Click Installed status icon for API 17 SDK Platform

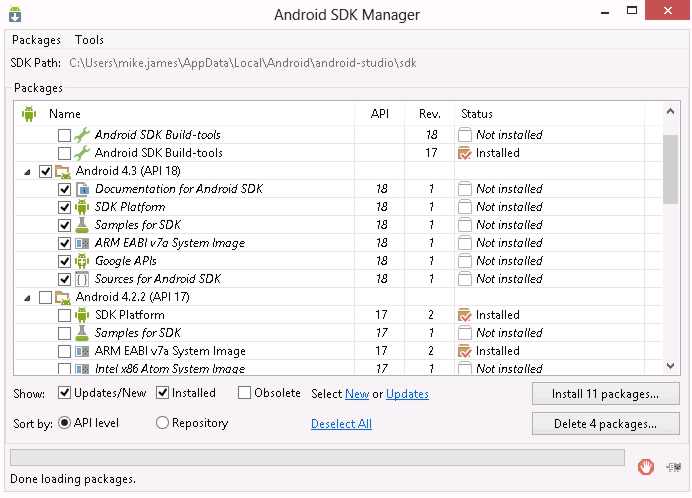pyautogui.click(x=465, y=315)
